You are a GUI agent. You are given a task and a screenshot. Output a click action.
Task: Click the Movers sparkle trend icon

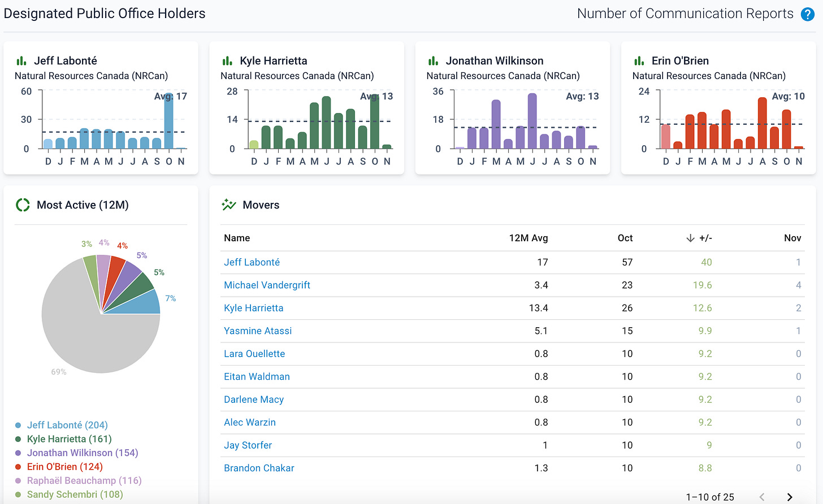tap(229, 205)
